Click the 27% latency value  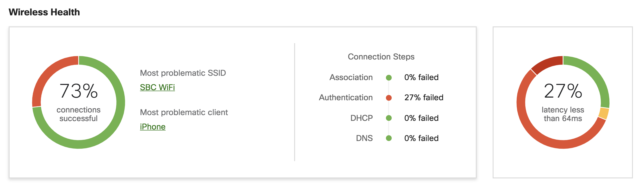(563, 91)
